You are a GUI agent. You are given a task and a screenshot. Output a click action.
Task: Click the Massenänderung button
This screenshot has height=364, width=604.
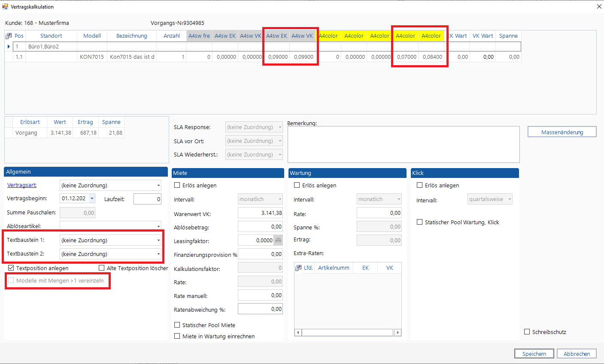point(562,132)
